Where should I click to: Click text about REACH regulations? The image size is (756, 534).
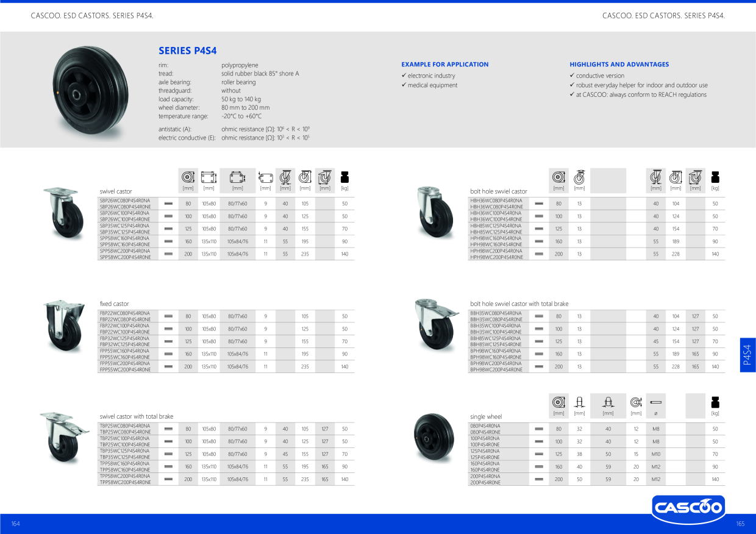(x=641, y=94)
